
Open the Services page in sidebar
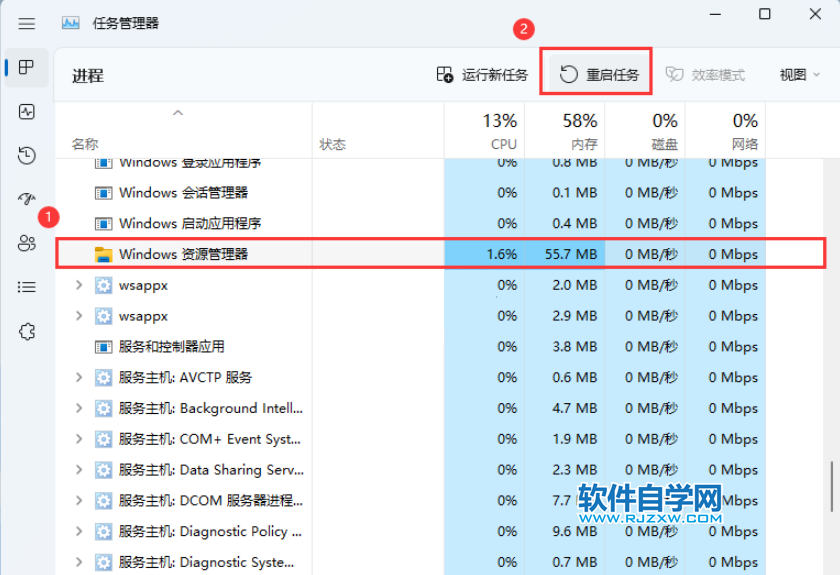coord(26,332)
